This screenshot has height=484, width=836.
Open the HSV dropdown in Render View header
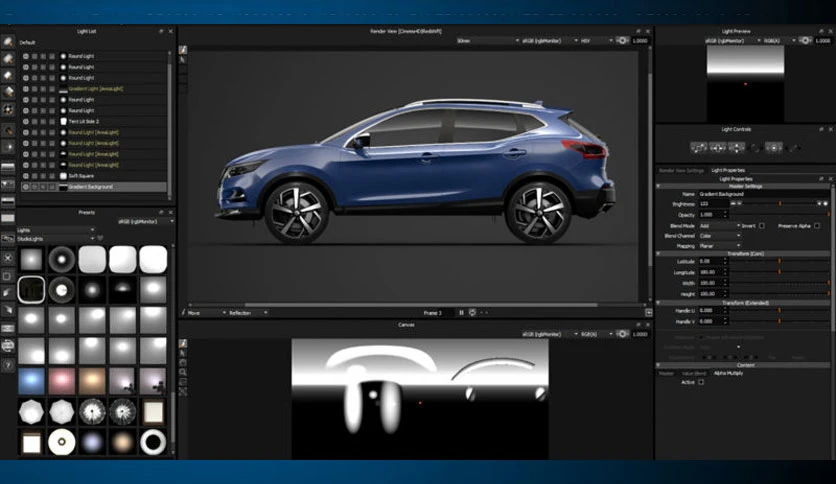[596, 41]
